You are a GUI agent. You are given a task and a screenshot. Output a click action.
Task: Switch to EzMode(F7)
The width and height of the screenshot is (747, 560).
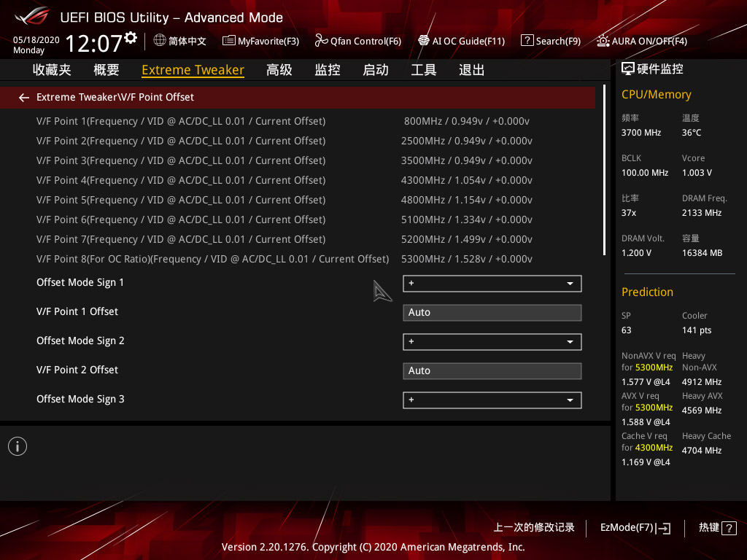pyautogui.click(x=635, y=527)
